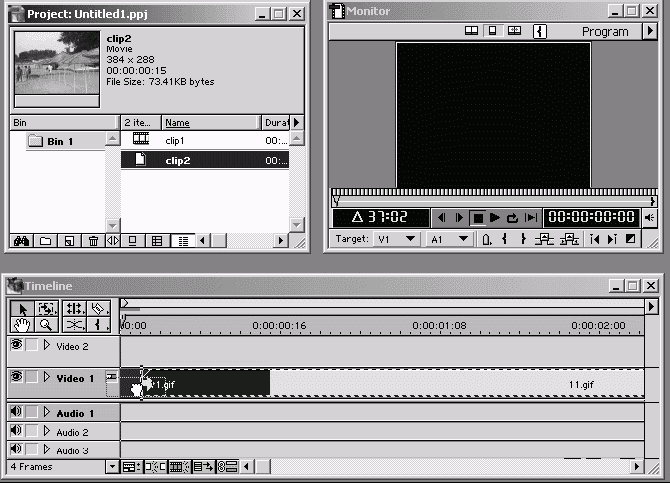Create a new bin with folder icon

point(45,241)
